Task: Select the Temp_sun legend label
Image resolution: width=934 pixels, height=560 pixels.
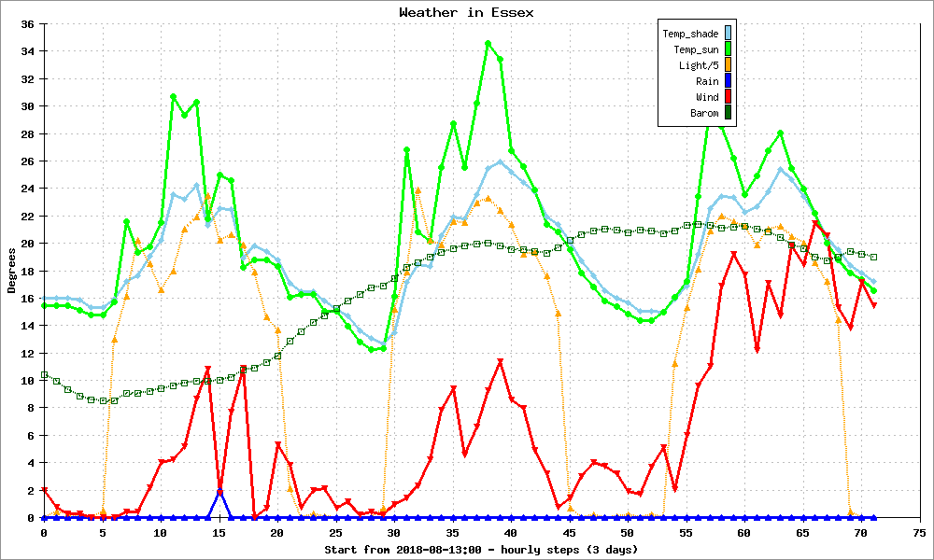Action: (697, 50)
